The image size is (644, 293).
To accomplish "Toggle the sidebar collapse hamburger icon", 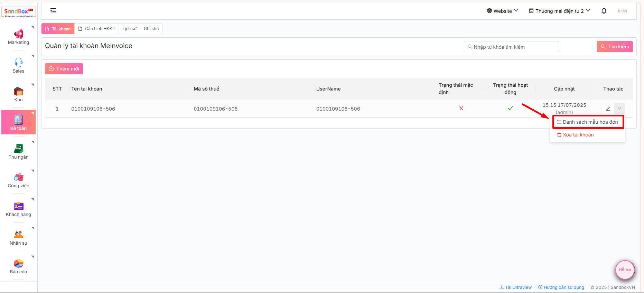I will [53, 11].
